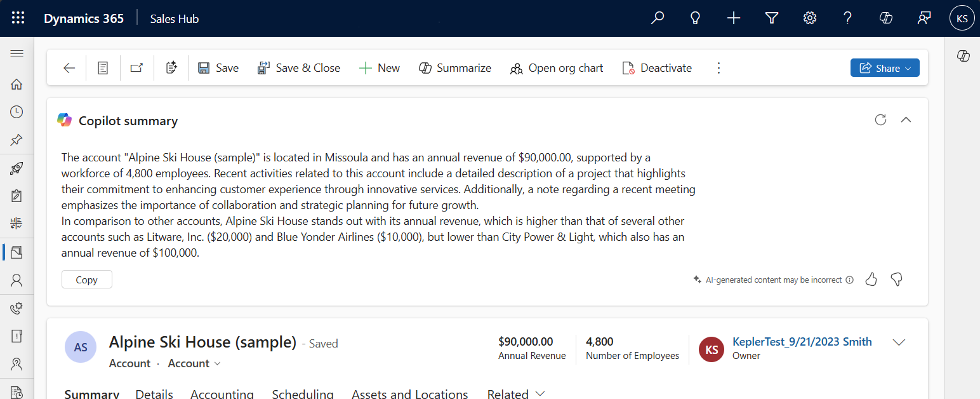Click the $90,000.00 Annual Revenue value

pyautogui.click(x=526, y=342)
